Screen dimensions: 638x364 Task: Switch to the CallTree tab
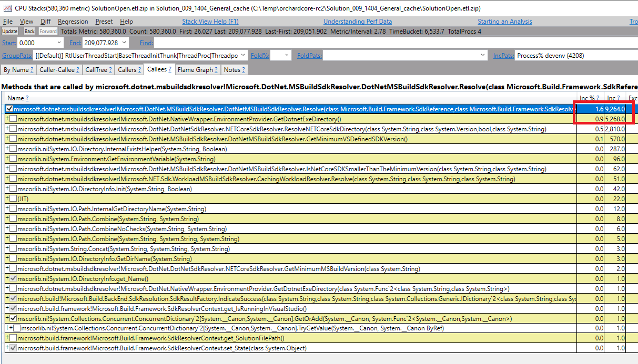click(x=98, y=69)
